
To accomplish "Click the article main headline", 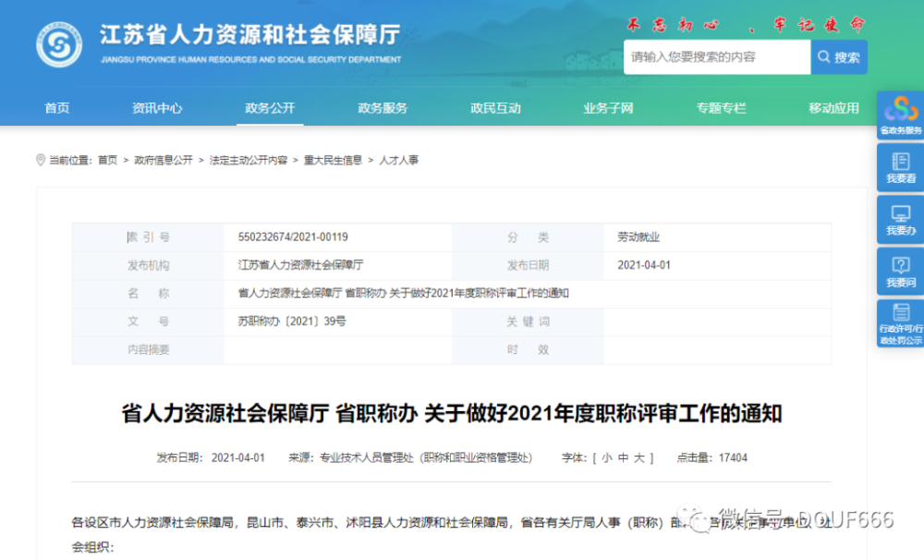I will pyautogui.click(x=452, y=414).
